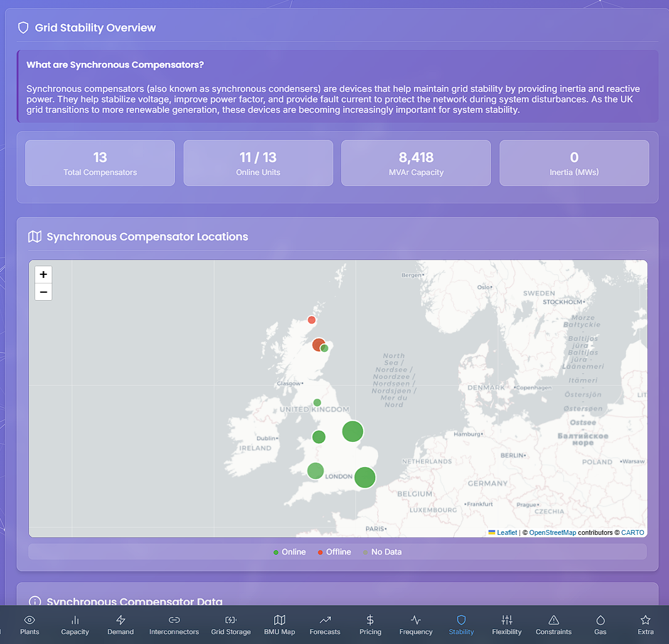Open Frequency pulse icon
Viewport: 669px width, 644px height.
(416, 620)
